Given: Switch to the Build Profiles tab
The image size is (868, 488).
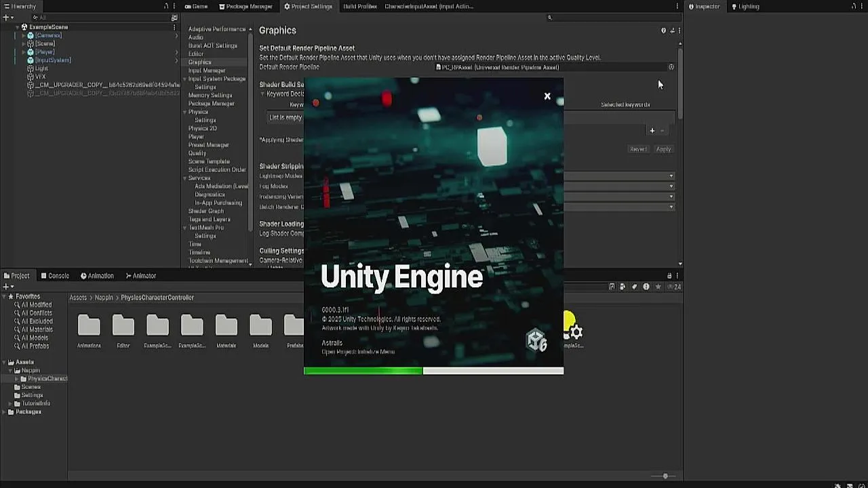Looking at the screenshot, I should tap(359, 6).
